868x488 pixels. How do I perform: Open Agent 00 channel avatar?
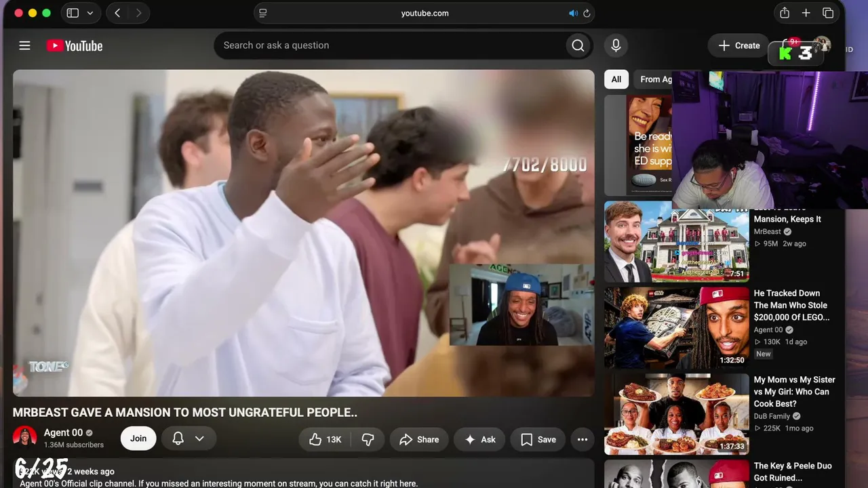(25, 439)
